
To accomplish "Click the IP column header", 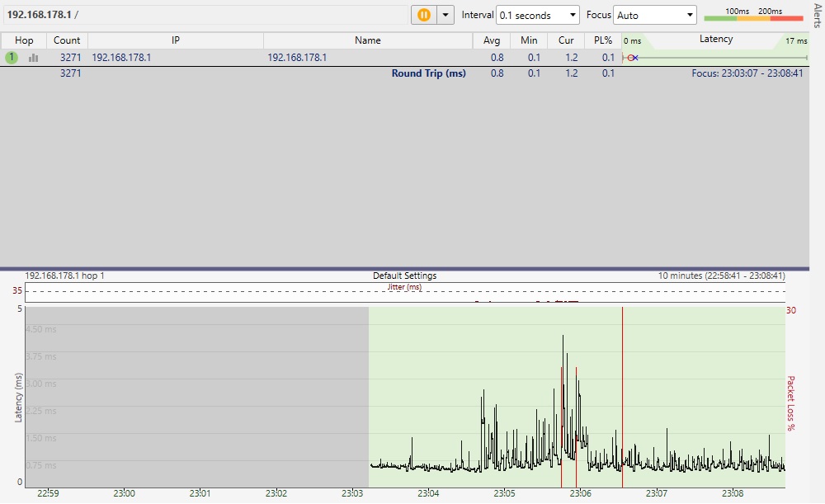I will pyautogui.click(x=176, y=40).
